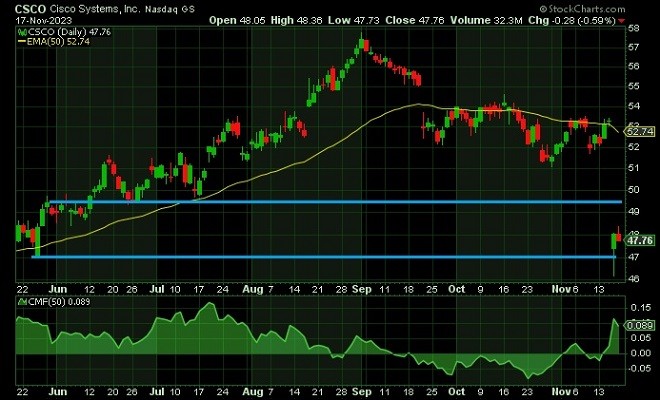Click the '0.15' CMF axis label

[x=641, y=308]
